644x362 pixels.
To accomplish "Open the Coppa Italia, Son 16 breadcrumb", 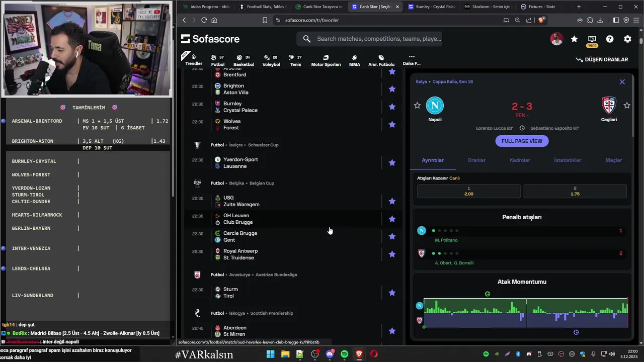I will [452, 81].
